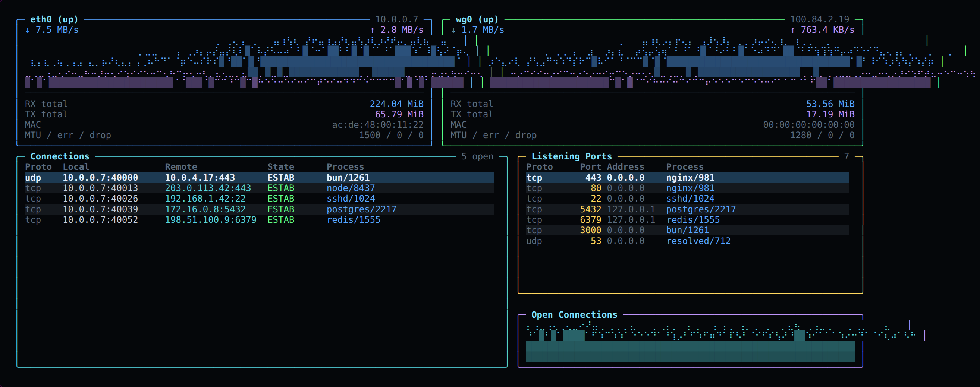The width and height of the screenshot is (980, 387).
Task: Select listening port 22 row
Action: pyautogui.click(x=687, y=199)
